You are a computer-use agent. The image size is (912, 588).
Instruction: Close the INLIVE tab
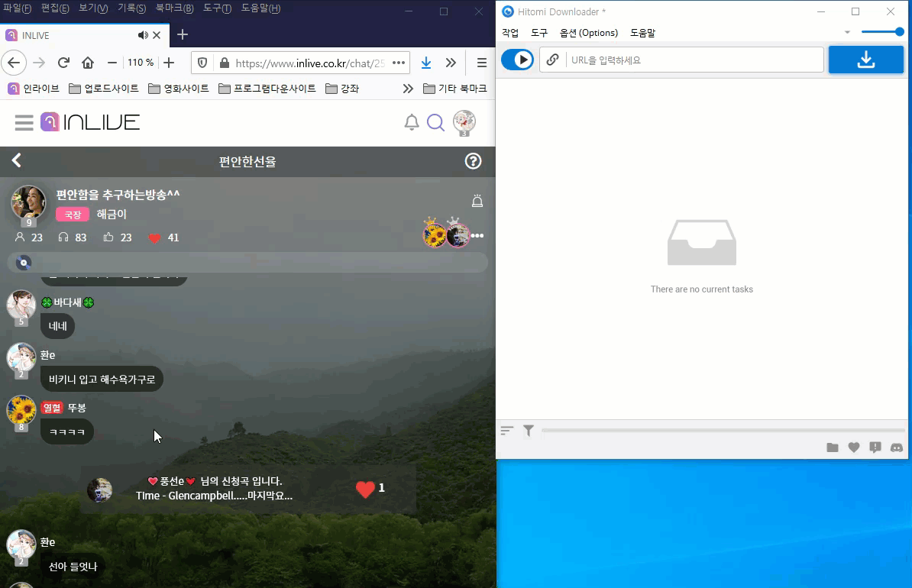pyautogui.click(x=157, y=35)
